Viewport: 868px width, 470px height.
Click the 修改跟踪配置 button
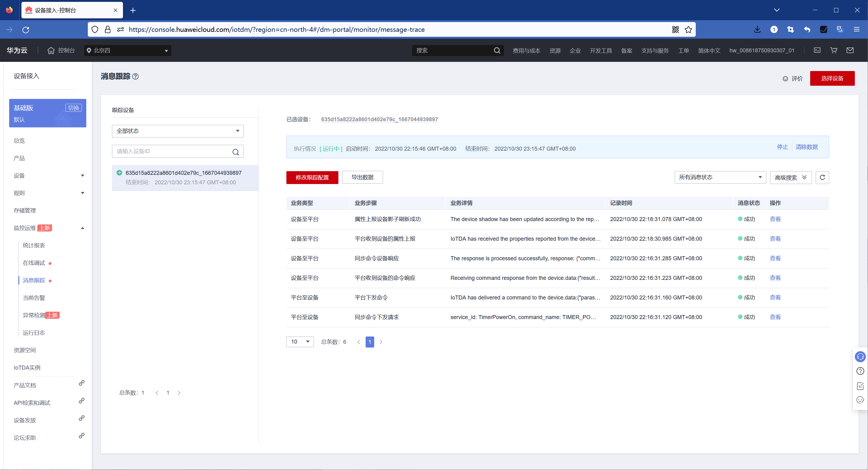coord(312,177)
